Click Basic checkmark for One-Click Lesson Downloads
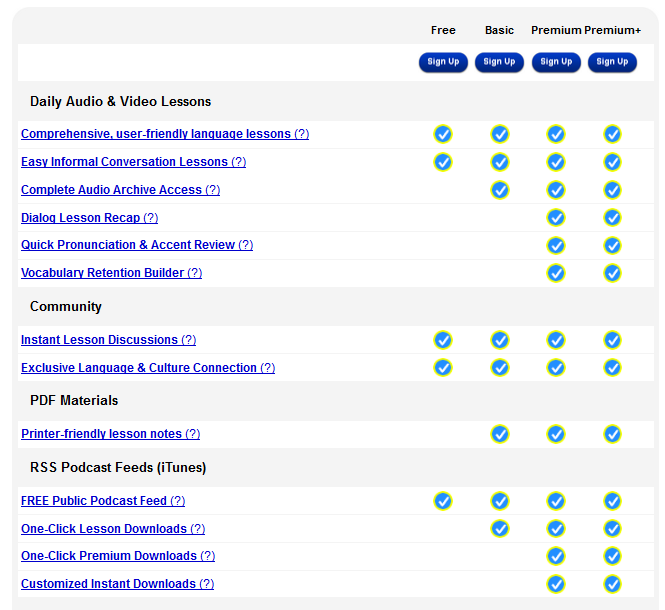Image resolution: width=665 pixels, height=610 pixels. point(500,529)
